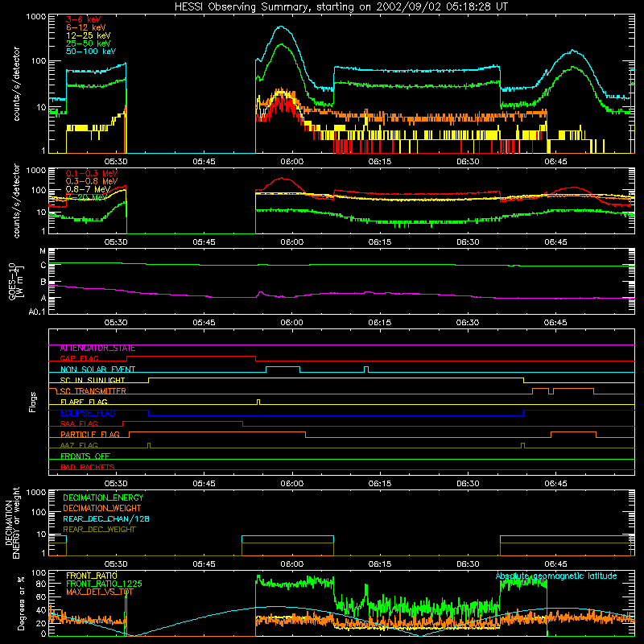
Task: Click the Degrees or % axis title
Action: tap(21, 603)
